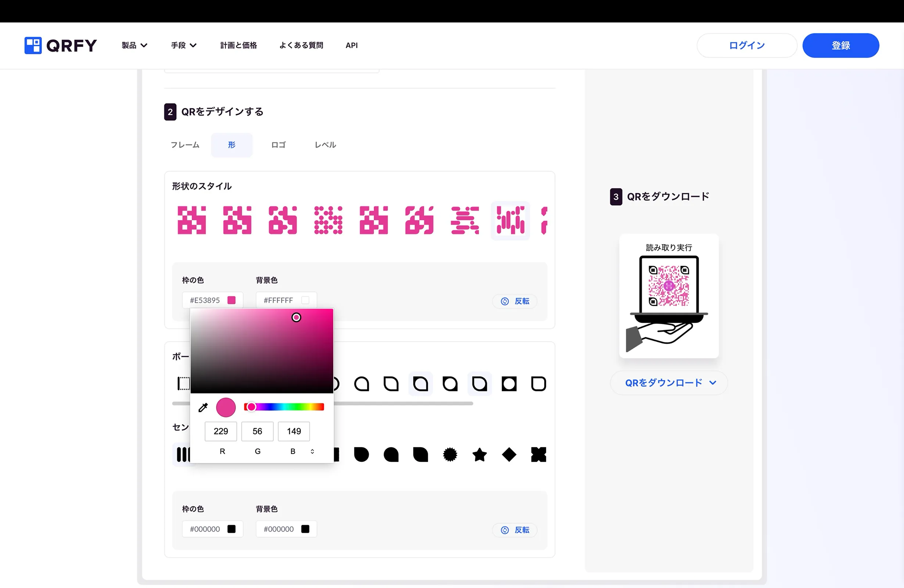
Task: Select the dashed square border style
Action: [183, 383]
